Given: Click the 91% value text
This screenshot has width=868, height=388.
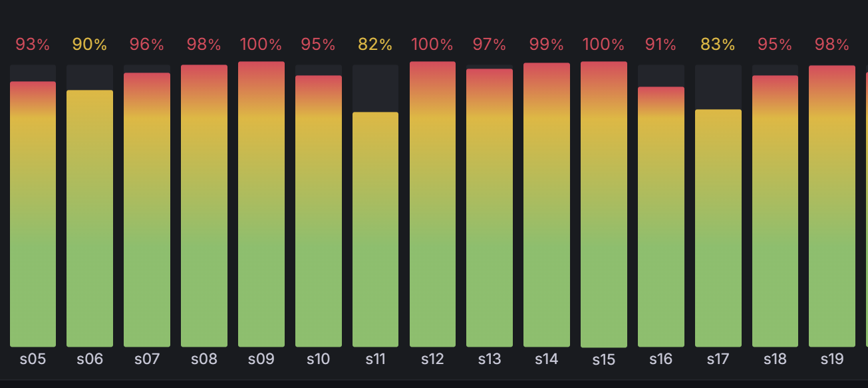Looking at the screenshot, I should (661, 45).
